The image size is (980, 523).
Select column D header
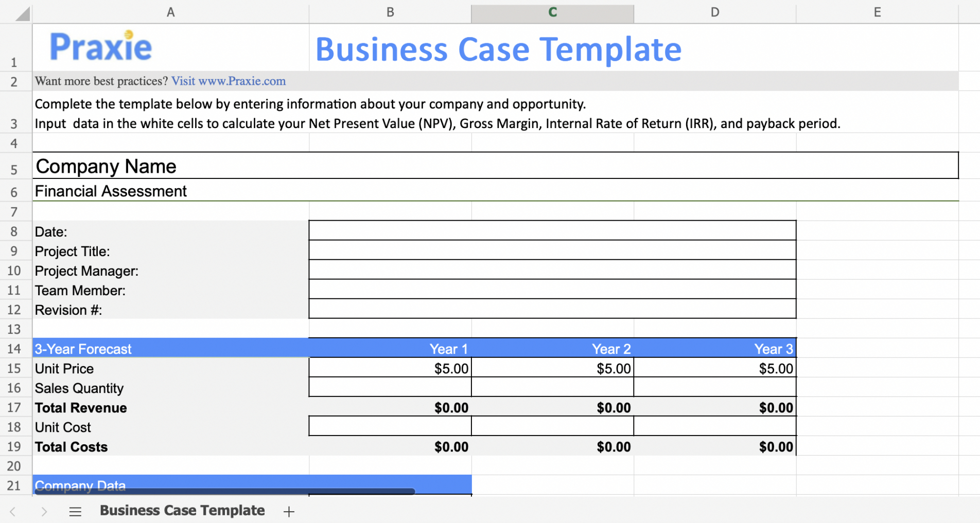click(715, 12)
